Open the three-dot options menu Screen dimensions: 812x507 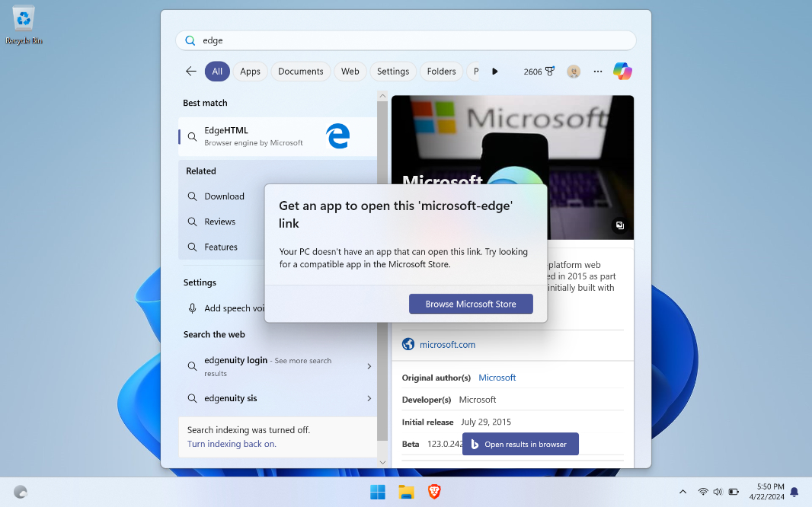(x=598, y=72)
